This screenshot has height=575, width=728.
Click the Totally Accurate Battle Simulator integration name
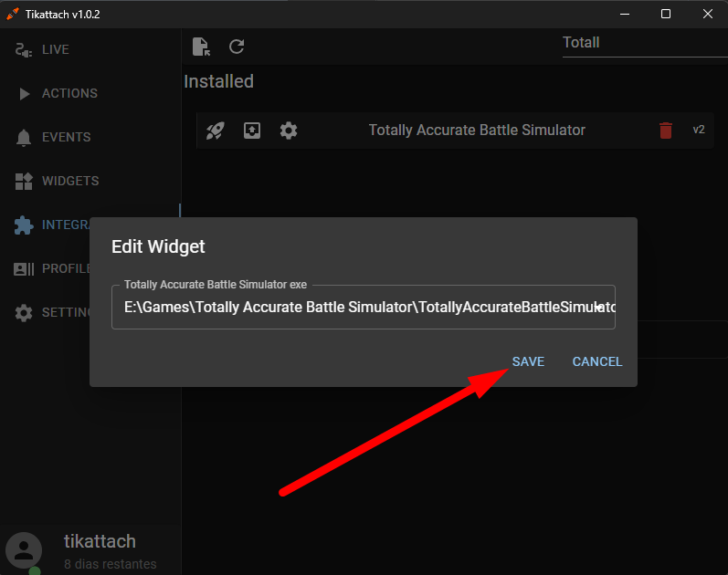(477, 131)
